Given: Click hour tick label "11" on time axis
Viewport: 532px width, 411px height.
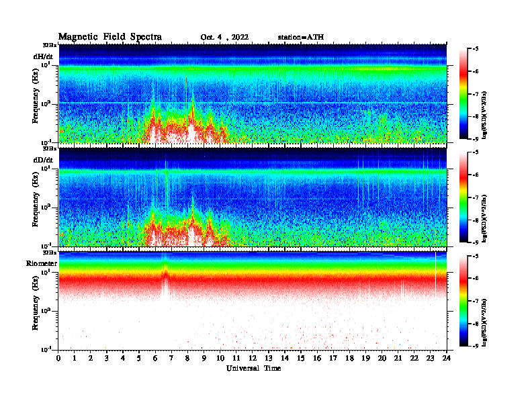Looking at the screenshot, I should [236, 358].
